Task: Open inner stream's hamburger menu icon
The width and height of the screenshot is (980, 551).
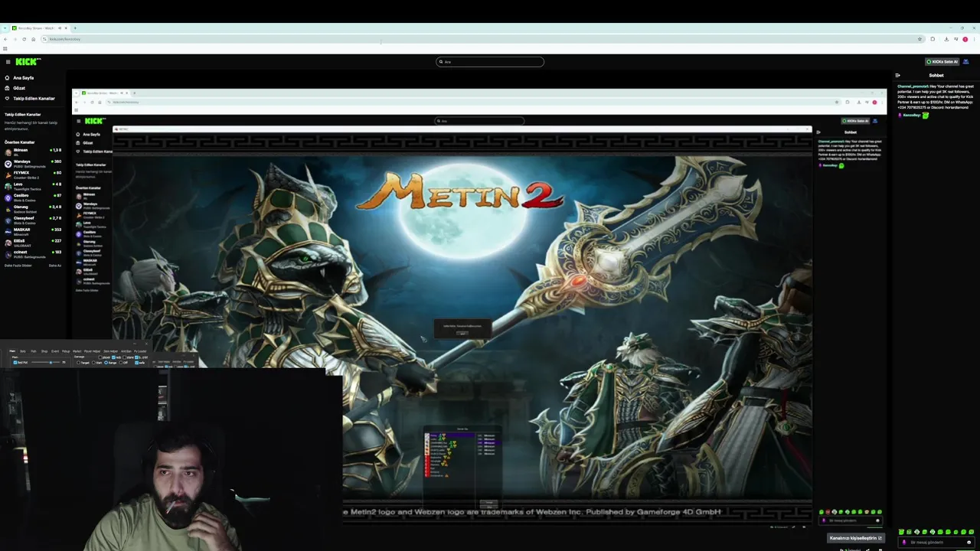Action: click(78, 121)
